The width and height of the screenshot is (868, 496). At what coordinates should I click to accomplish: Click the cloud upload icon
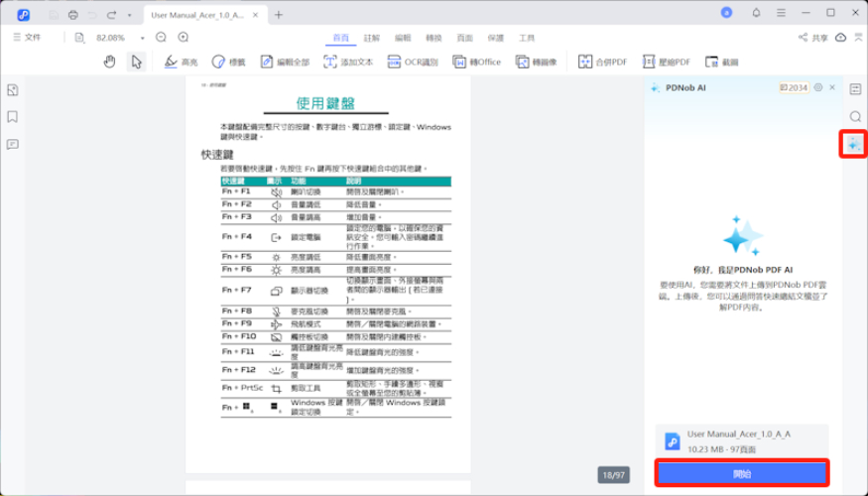(x=841, y=38)
